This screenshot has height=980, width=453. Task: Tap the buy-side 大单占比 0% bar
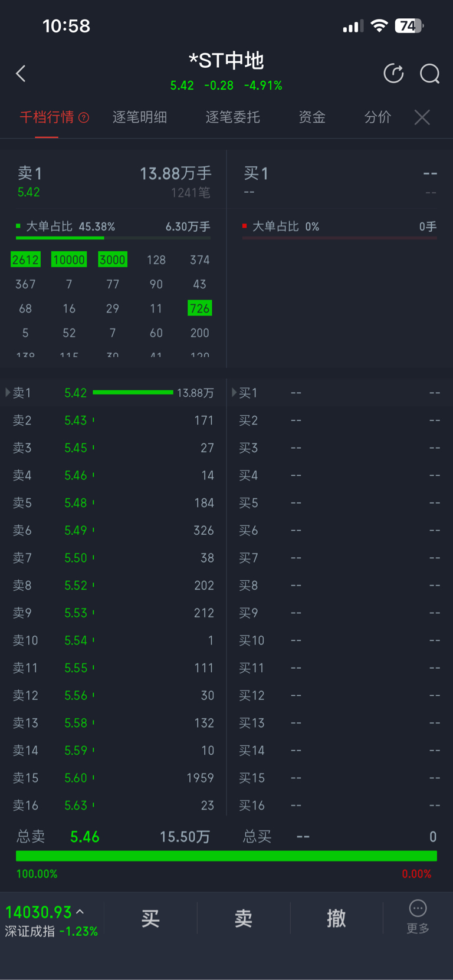[x=340, y=238]
